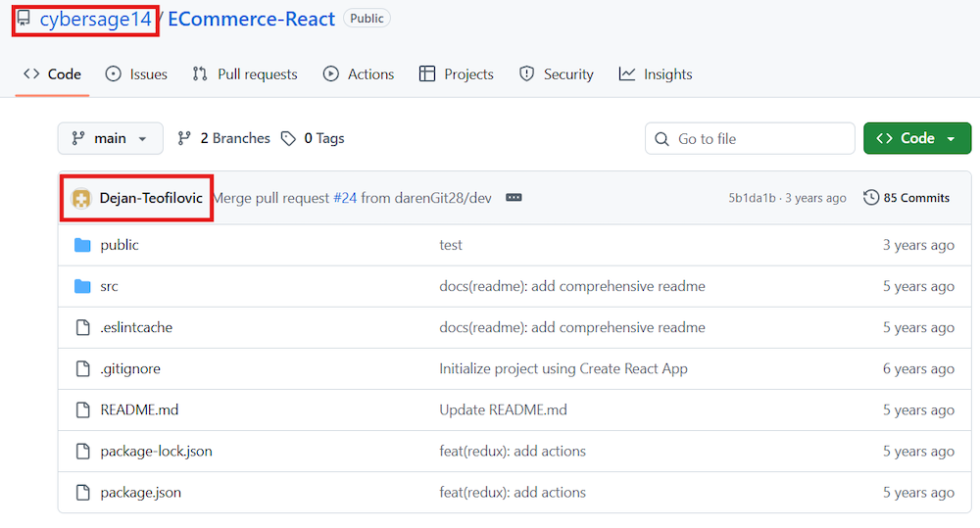The height and width of the screenshot is (528, 980).
Task: Open src row's comprehensive readme commit
Action: tap(572, 286)
